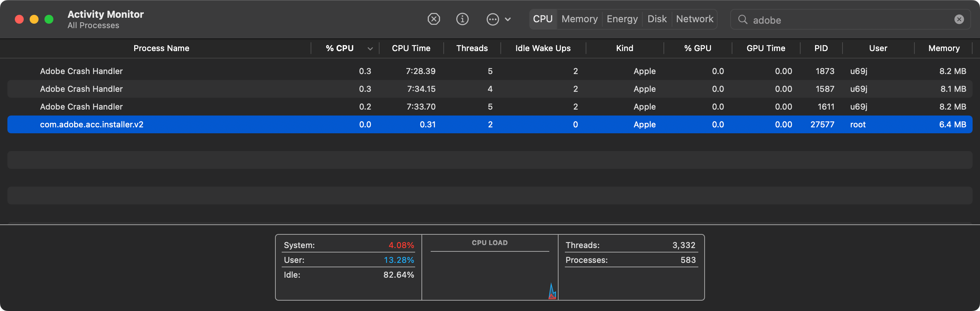Click the yellow minimize window button
The width and height of the screenshot is (980, 311).
[x=34, y=19]
